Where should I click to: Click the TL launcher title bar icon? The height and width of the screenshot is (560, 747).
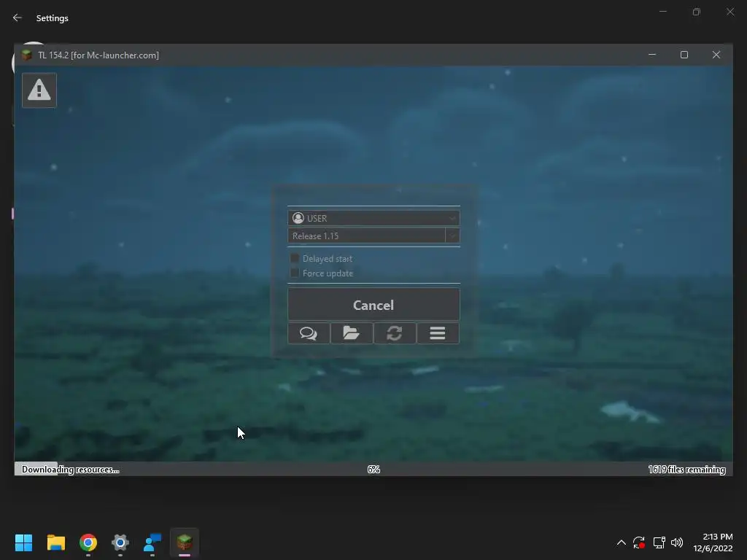27,55
